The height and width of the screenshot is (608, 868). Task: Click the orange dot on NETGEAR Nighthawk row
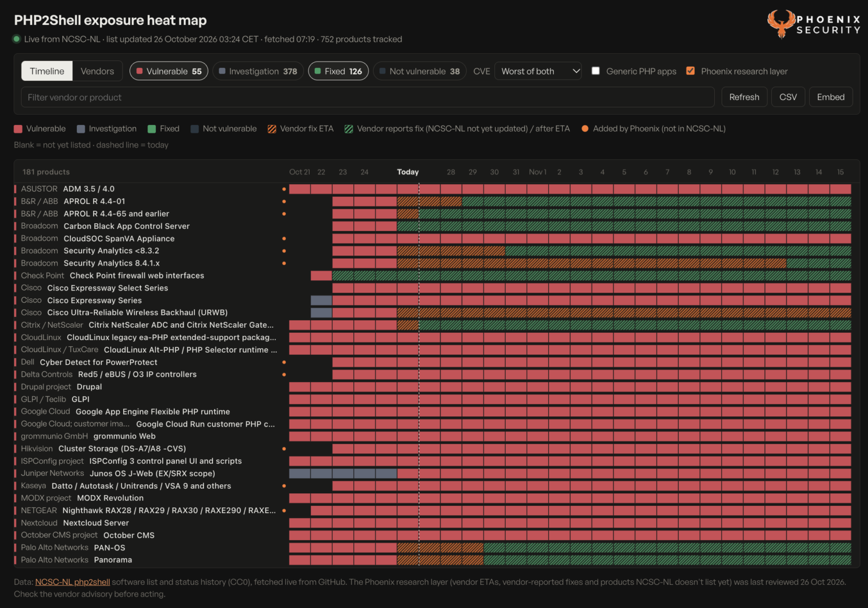pos(284,510)
